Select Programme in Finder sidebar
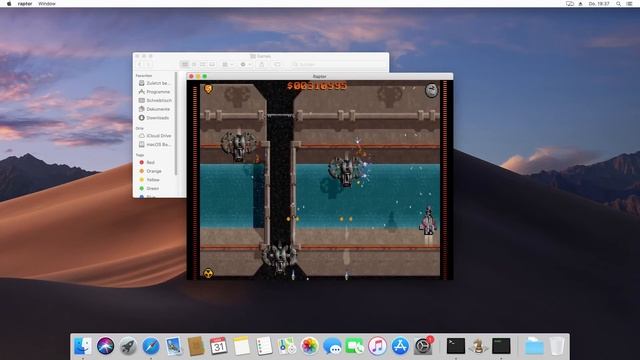Screen dimensions: 640x360 (x=155, y=92)
